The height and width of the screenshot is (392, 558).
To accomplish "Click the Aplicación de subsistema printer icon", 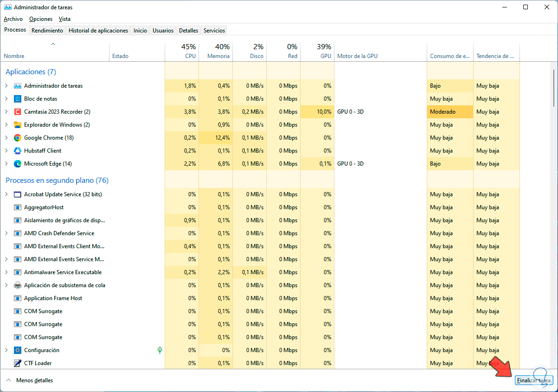I will (x=18, y=285).
